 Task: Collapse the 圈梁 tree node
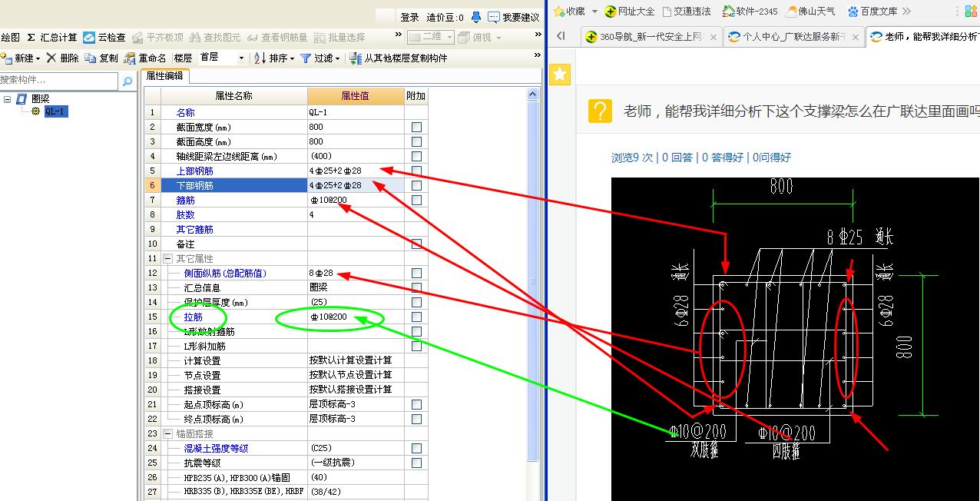point(8,98)
